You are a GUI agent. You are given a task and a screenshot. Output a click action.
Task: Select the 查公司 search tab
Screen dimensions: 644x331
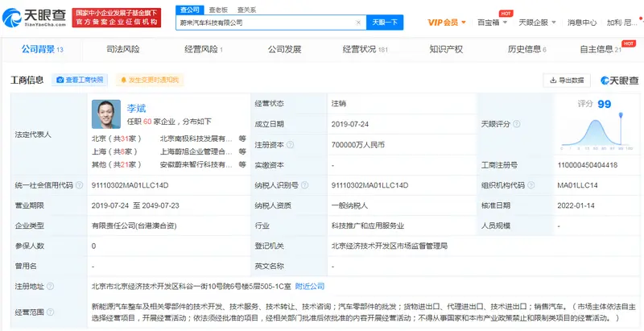(189, 10)
